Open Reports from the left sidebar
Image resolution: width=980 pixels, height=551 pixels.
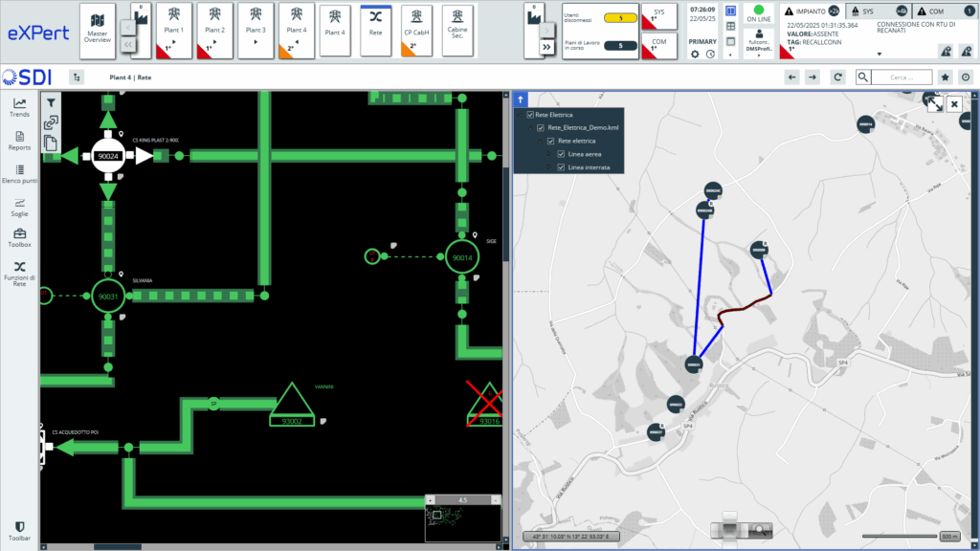click(19, 141)
